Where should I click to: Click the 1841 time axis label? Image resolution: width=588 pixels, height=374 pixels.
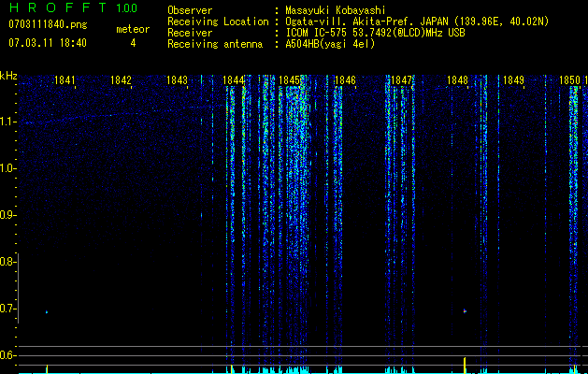(x=65, y=80)
